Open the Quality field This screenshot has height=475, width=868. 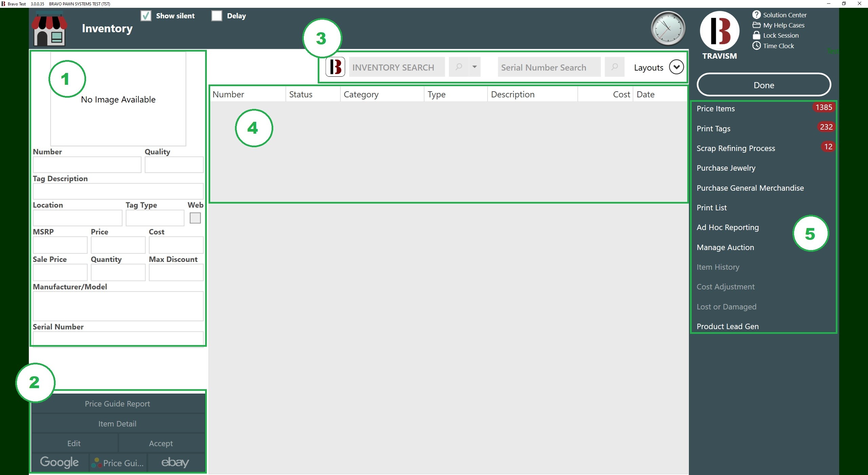coord(174,165)
